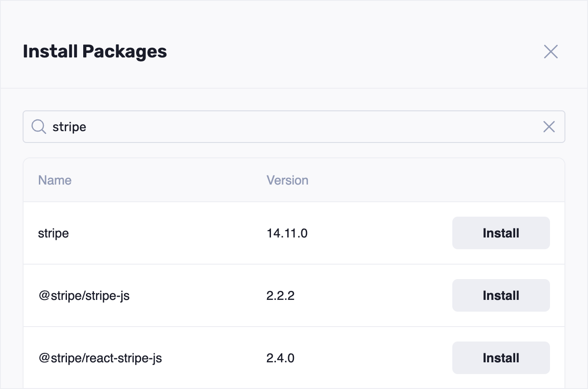The image size is (588, 389).
Task: Click version number 2.2.2
Action: coord(280,296)
